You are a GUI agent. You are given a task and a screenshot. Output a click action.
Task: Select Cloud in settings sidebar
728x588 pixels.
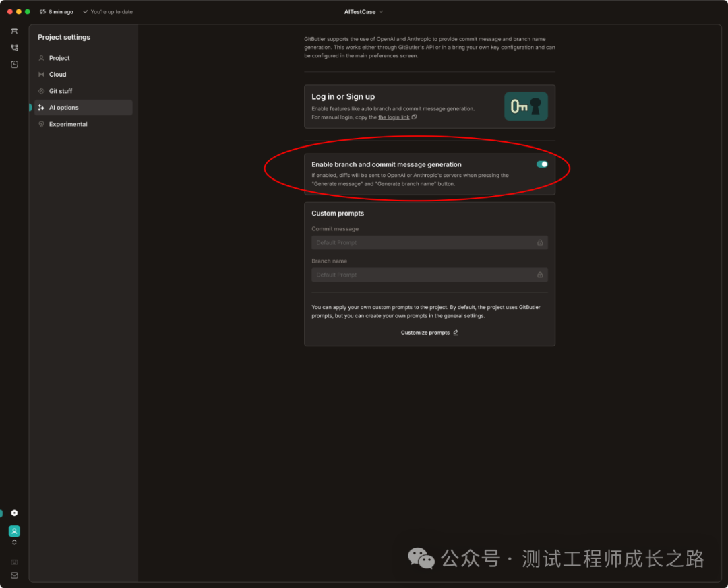tap(84, 75)
